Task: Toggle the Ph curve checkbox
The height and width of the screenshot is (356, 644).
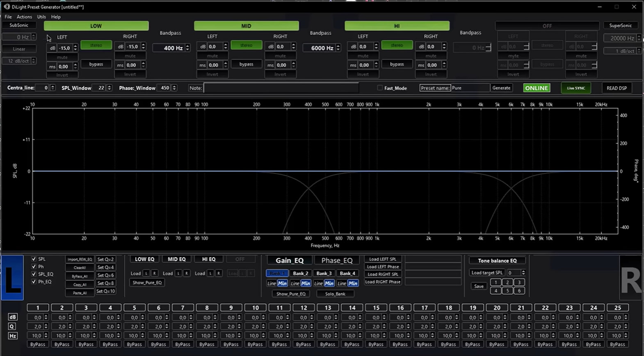Action: pos(34,266)
